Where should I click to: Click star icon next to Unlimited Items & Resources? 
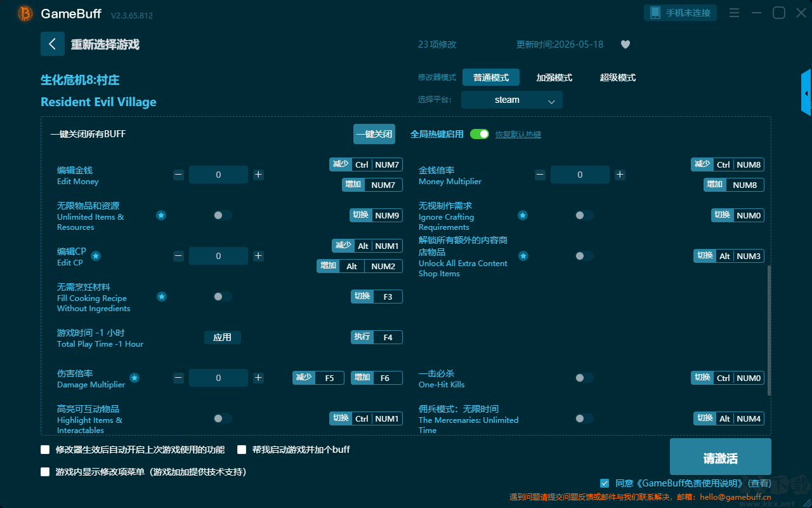161,215
